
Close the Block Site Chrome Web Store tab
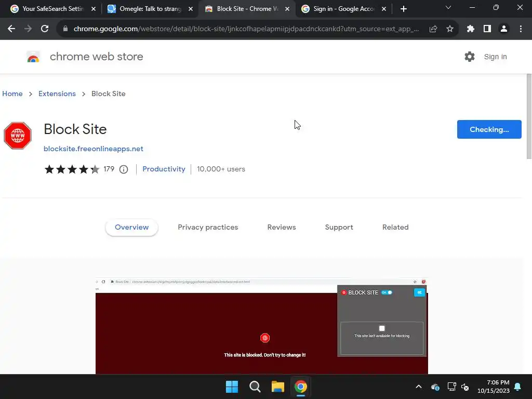tap(287, 9)
